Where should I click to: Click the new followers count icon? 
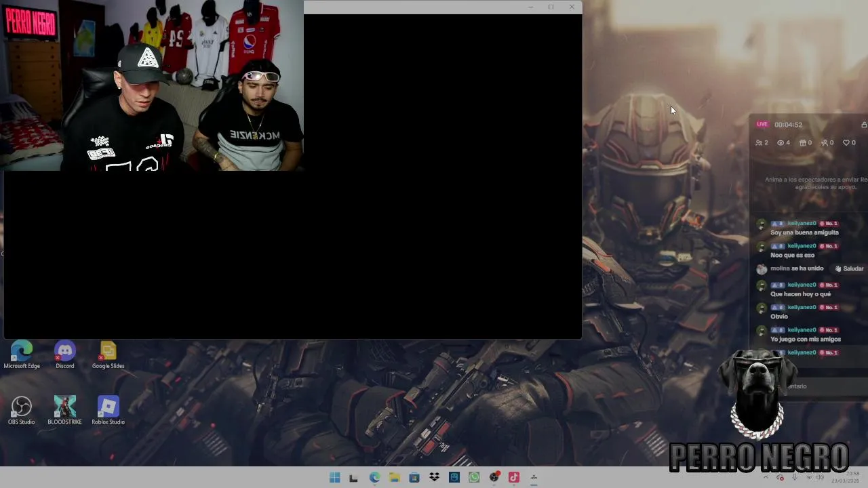click(827, 143)
